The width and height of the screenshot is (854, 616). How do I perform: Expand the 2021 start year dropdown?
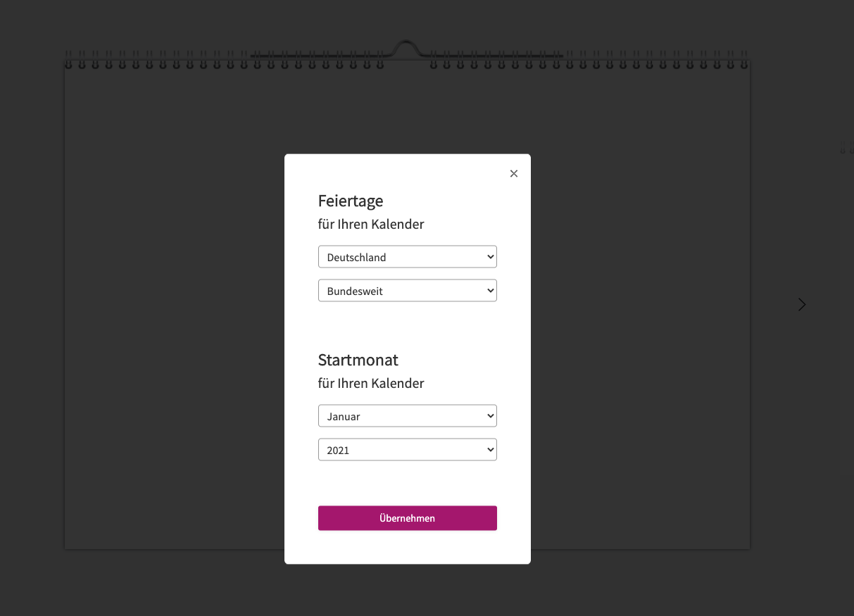(x=407, y=450)
